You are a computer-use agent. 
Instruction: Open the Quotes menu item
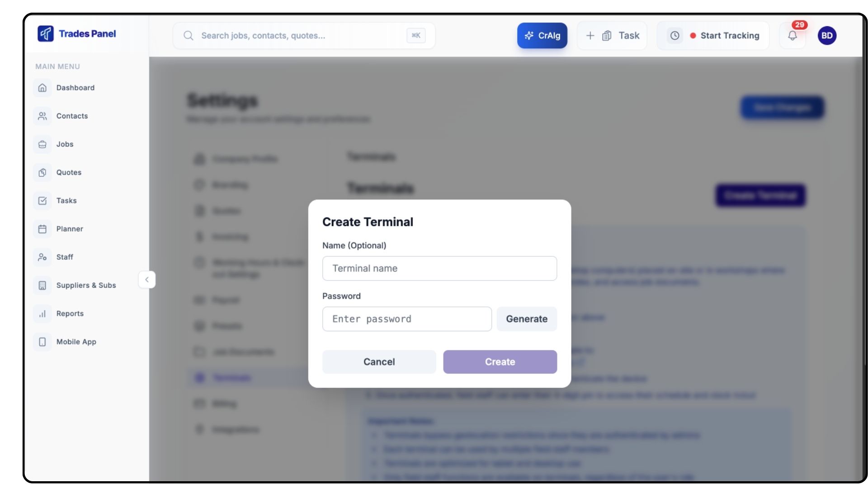coord(69,173)
